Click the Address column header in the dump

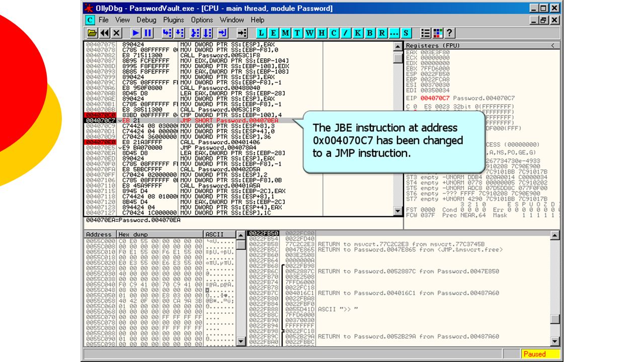tap(100, 235)
